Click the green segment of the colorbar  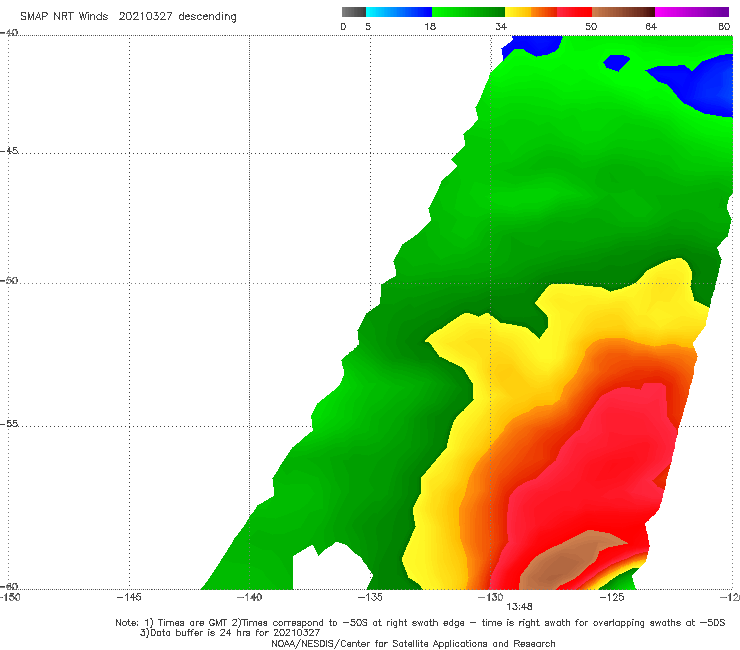(468, 12)
